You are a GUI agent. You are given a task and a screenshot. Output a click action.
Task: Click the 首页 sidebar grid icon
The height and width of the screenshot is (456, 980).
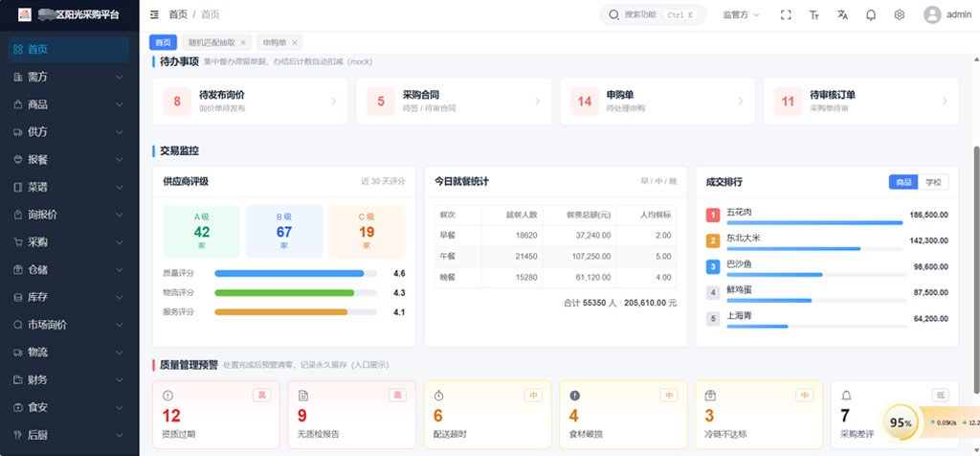point(17,50)
